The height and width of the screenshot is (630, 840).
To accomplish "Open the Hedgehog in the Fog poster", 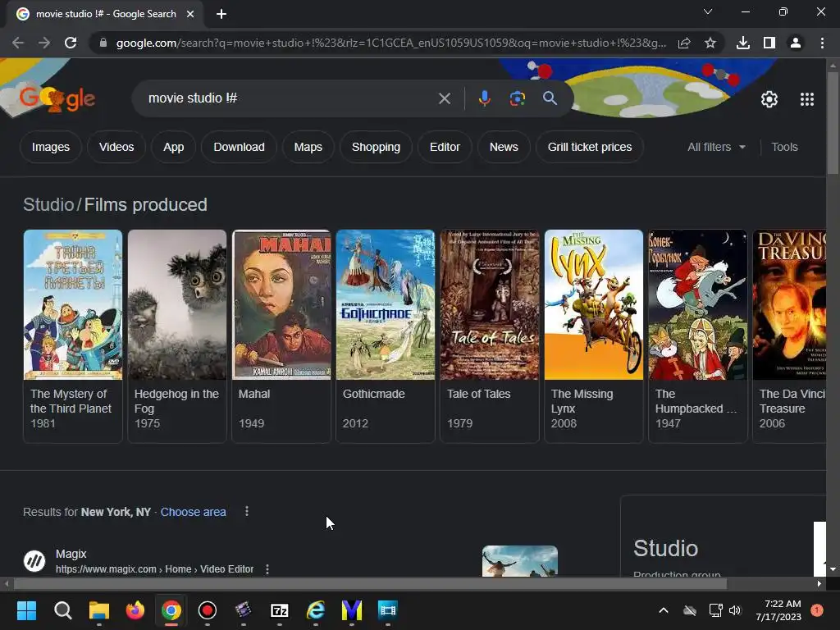I will [177, 305].
